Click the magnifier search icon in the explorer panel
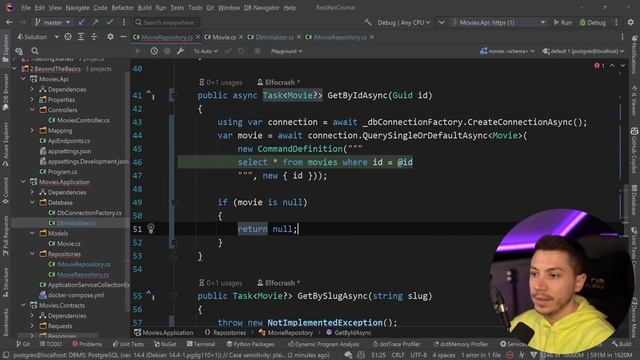The width and height of the screenshot is (640, 360). [35, 51]
